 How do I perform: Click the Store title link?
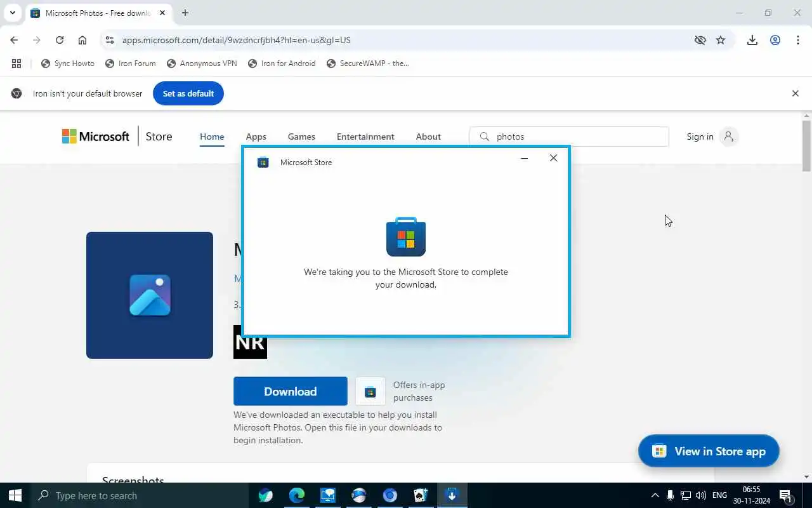pyautogui.click(x=159, y=137)
